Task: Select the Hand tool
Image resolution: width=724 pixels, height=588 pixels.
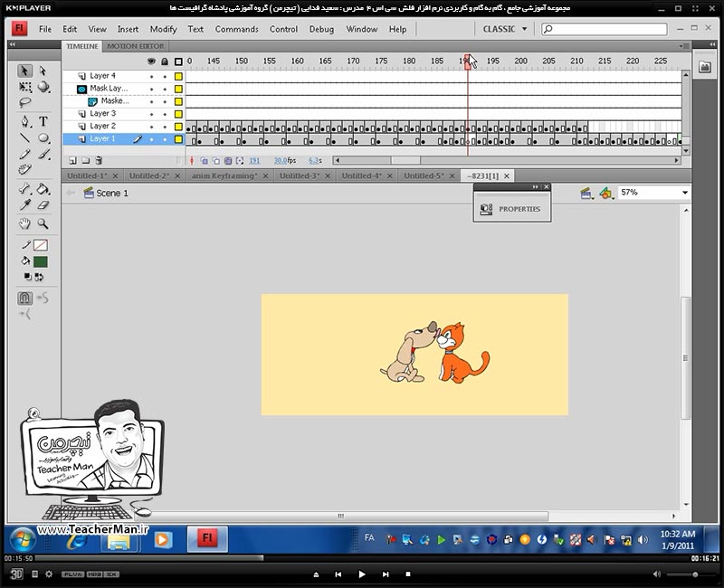Action: click(25, 223)
